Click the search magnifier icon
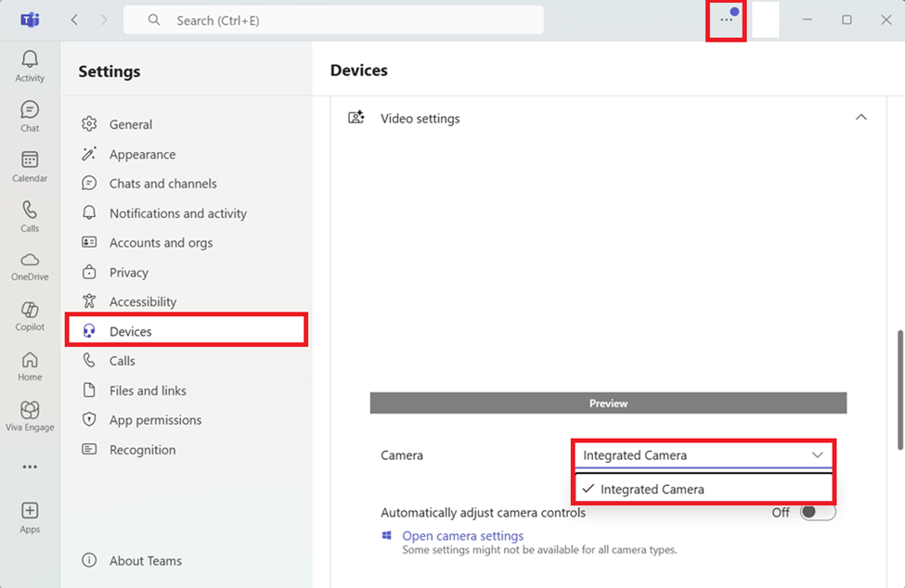The height and width of the screenshot is (588, 905). pyautogui.click(x=153, y=20)
